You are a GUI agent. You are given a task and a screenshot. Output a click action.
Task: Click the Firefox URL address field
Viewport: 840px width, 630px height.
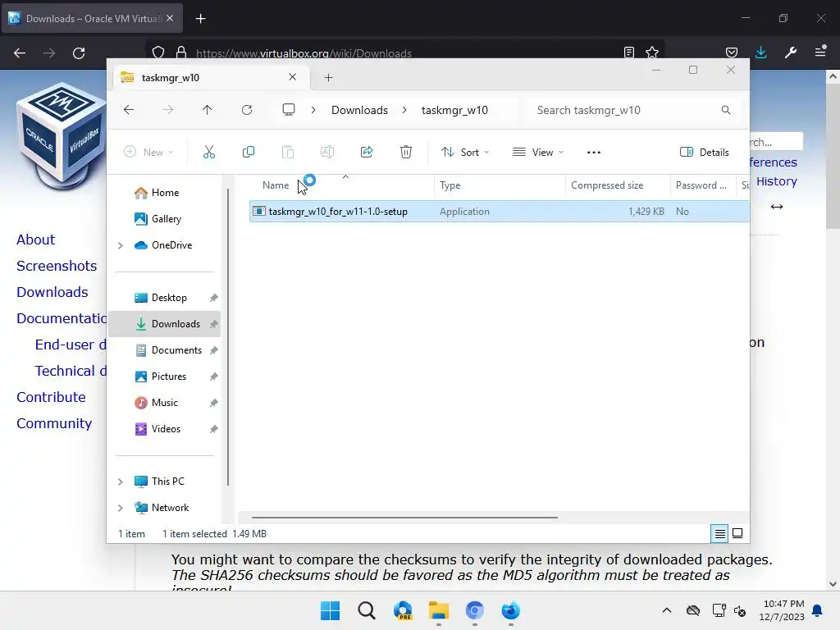tap(404, 52)
